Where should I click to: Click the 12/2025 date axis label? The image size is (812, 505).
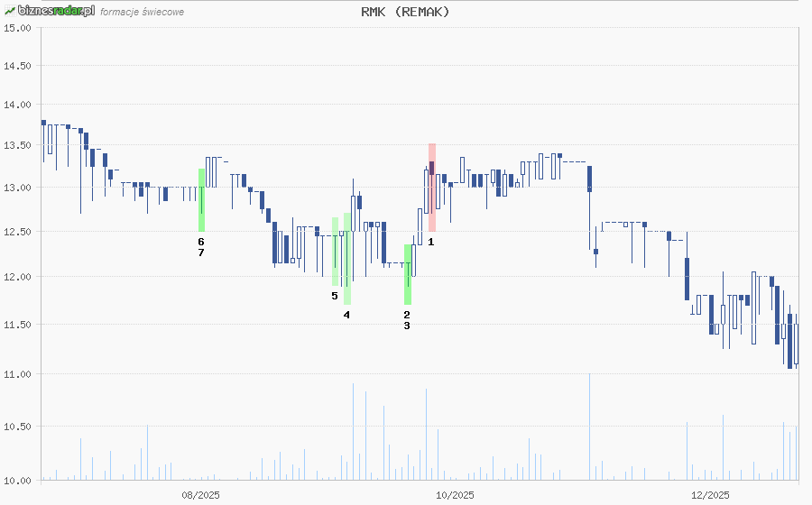point(710,494)
